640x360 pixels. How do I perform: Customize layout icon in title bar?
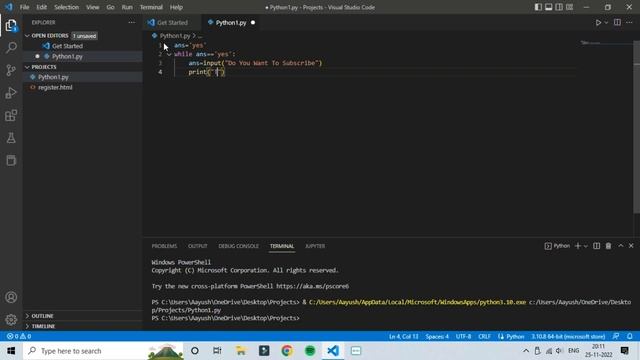569,7
